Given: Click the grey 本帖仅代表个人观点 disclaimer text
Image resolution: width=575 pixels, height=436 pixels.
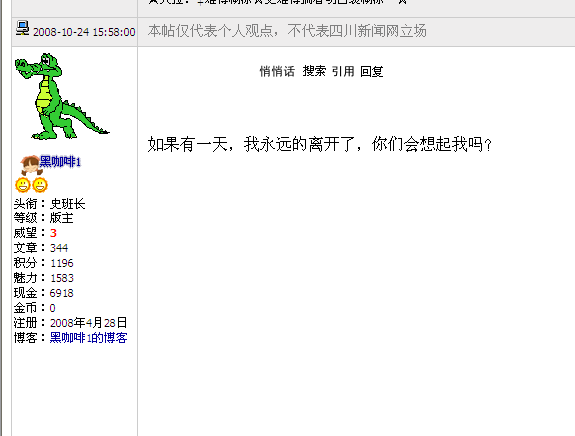Looking at the screenshot, I should (287, 31).
